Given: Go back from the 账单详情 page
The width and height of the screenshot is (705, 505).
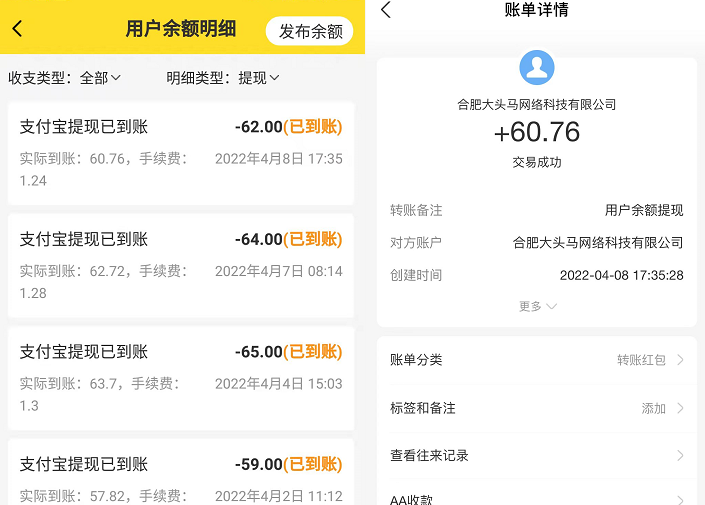Looking at the screenshot, I should pos(386,9).
